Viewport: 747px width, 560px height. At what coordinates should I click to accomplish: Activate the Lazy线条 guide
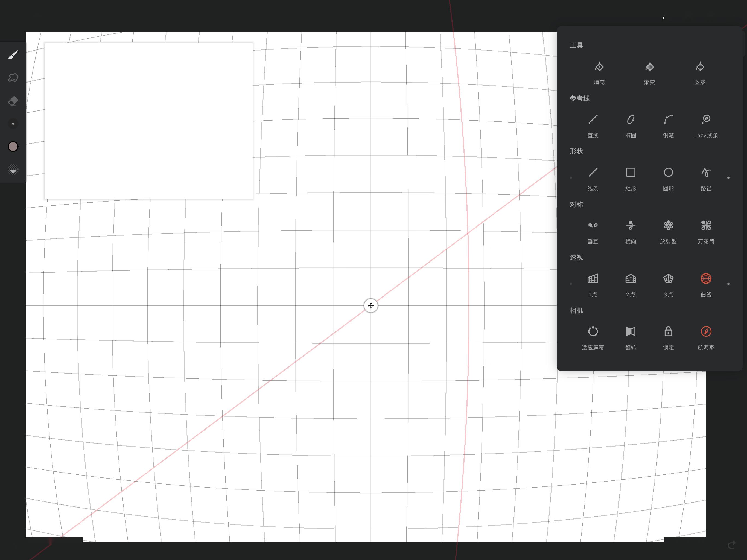(x=706, y=126)
